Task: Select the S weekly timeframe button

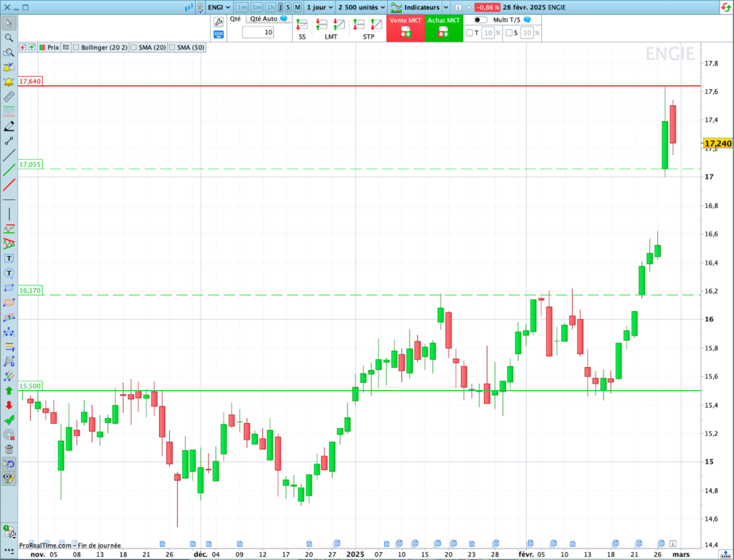Action: tap(288, 7)
